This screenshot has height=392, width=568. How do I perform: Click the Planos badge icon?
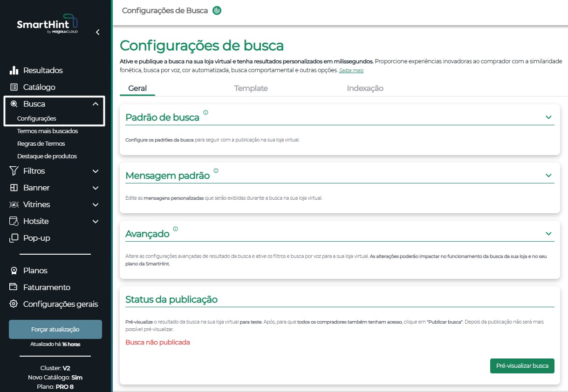[14, 270]
